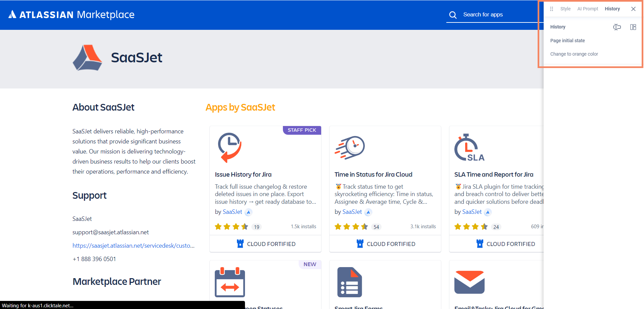Click the Smart Jira Forms document icon
The height and width of the screenshot is (309, 644).
point(349,282)
